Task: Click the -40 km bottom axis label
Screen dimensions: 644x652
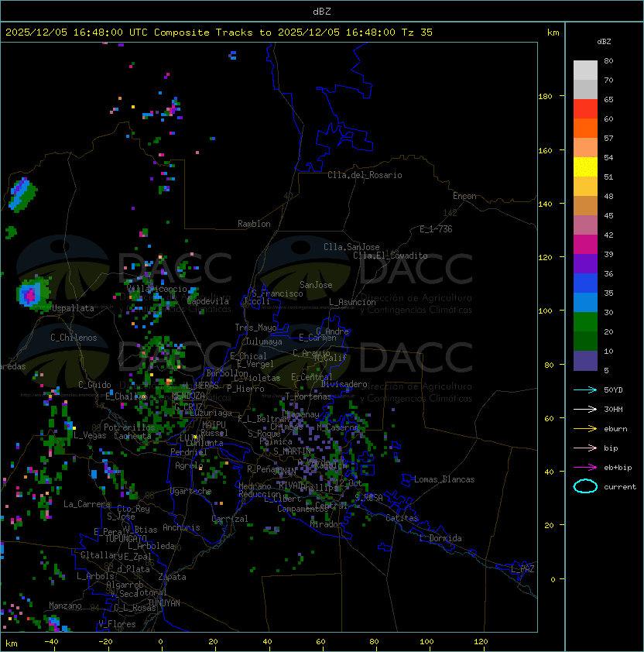Action: pyautogui.click(x=52, y=642)
